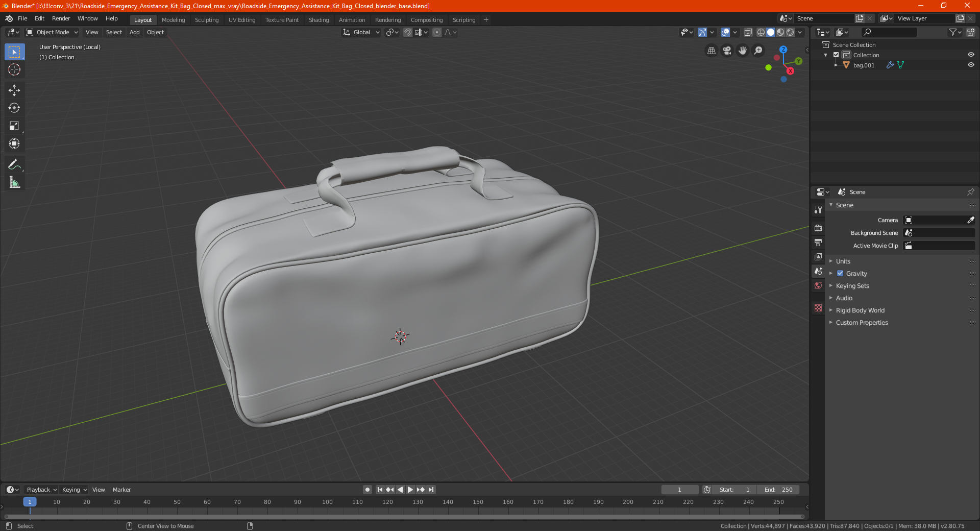Click the pin icon in Properties header
980x531 pixels.
[x=970, y=192]
